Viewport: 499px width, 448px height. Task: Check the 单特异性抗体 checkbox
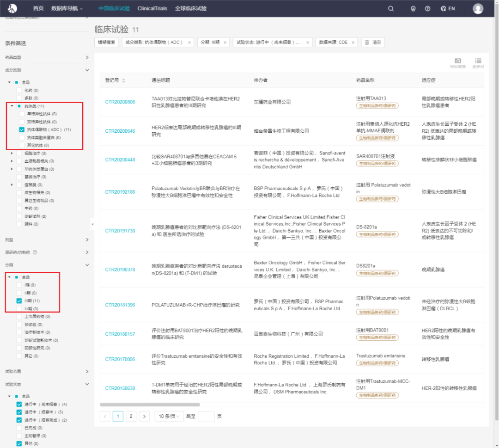point(22,114)
